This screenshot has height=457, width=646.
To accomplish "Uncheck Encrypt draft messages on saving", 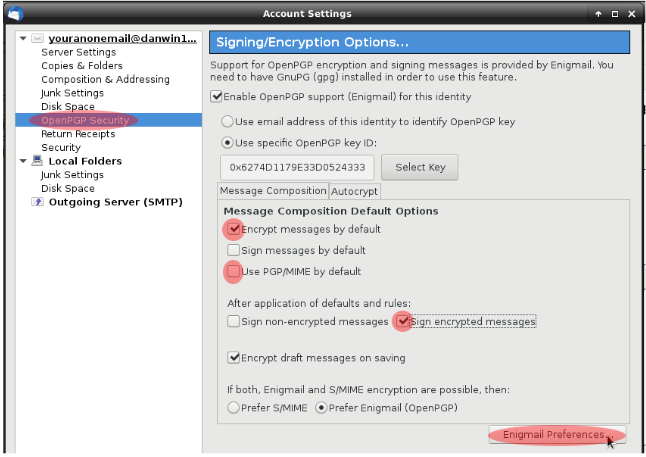I will point(233,357).
